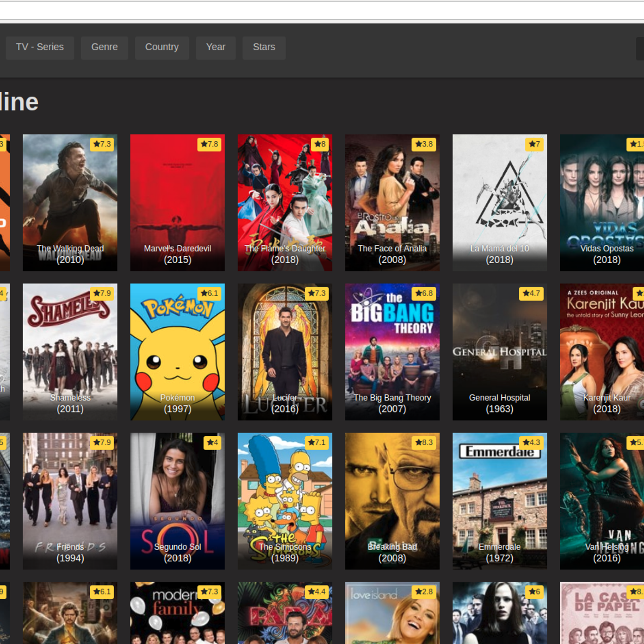Open the Modern Family poster
Viewport: 644px width, 644px height.
(178, 613)
